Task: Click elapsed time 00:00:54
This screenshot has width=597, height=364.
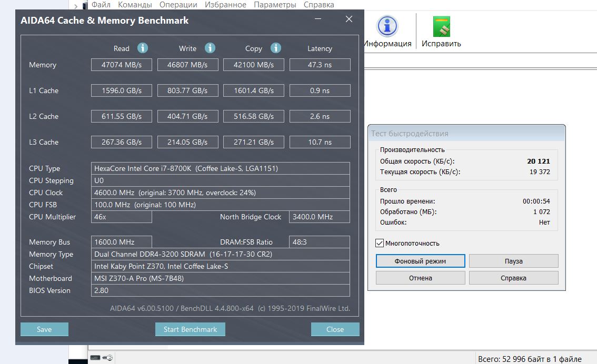Action: 536,201
